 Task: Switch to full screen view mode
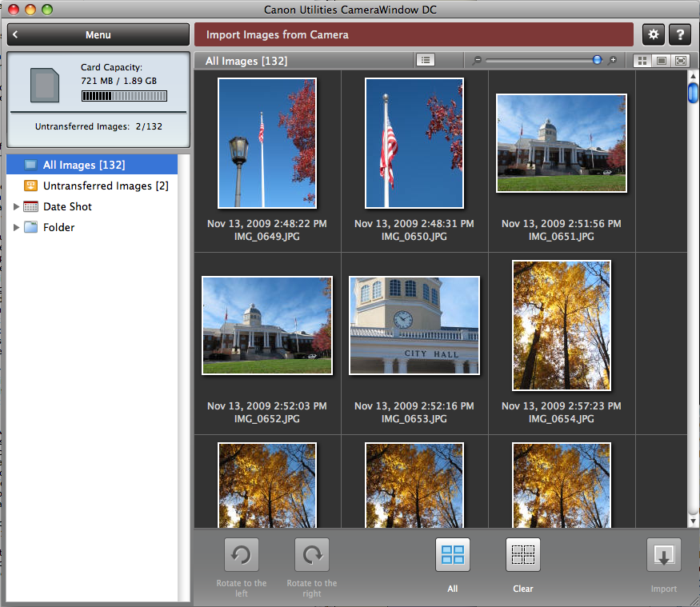tap(681, 60)
